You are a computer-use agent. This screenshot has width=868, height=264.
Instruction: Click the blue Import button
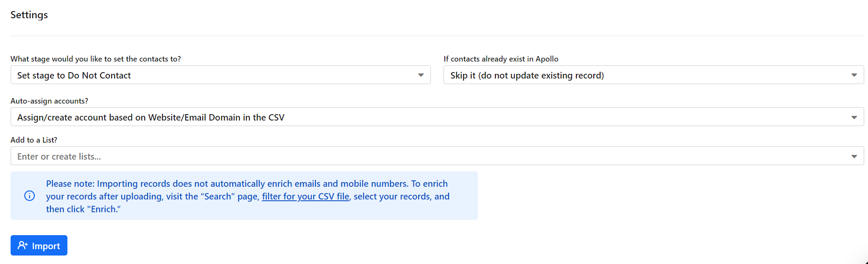[39, 245]
